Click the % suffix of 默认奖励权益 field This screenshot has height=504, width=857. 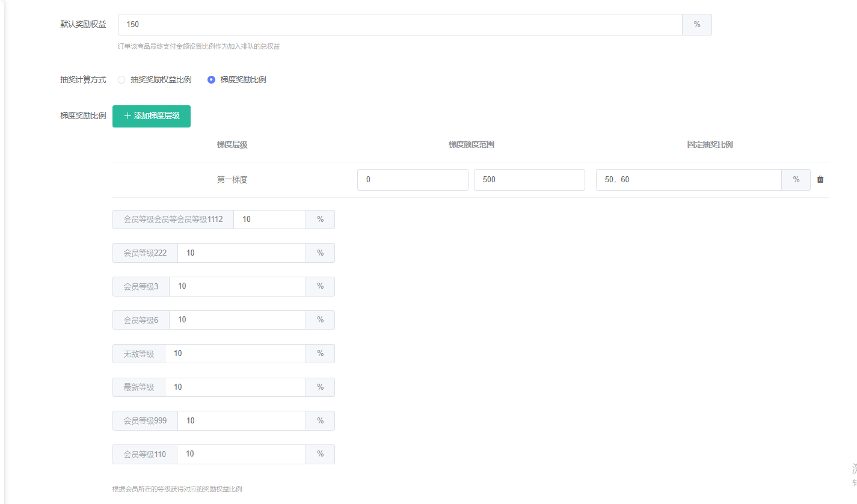[697, 25]
